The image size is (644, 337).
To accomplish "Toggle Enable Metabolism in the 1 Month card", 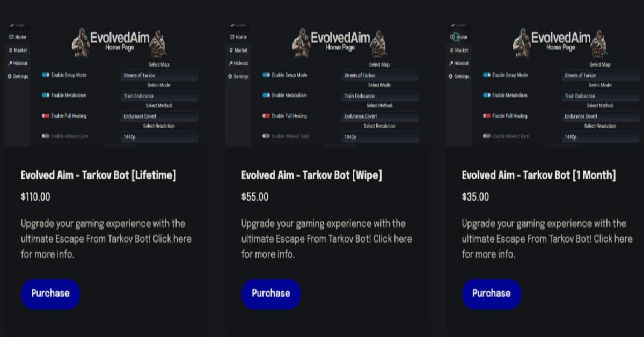I will (x=487, y=96).
